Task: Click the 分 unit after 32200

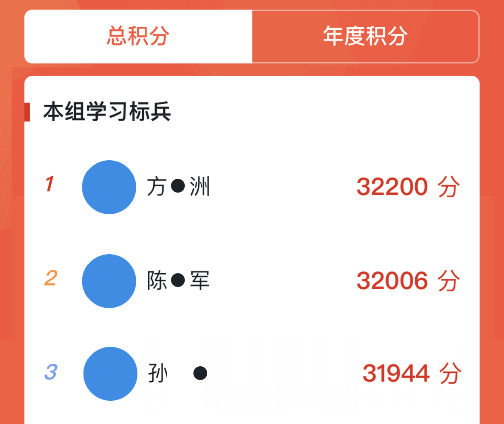Action: pos(449,187)
